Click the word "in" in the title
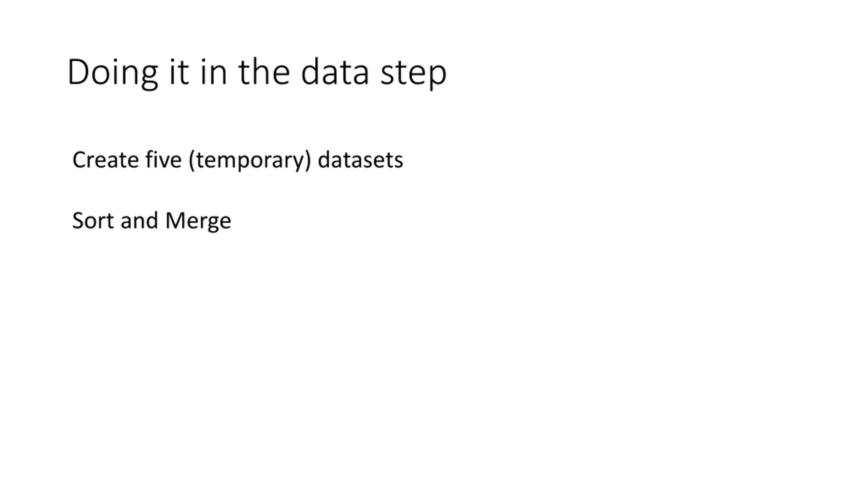Screen dimensions: 868x488 (x=214, y=72)
